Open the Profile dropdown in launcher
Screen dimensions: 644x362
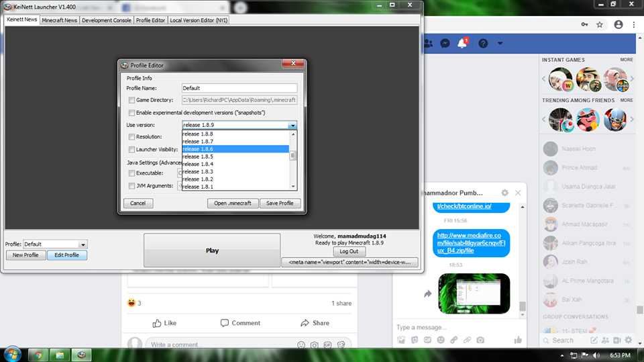[x=83, y=244]
